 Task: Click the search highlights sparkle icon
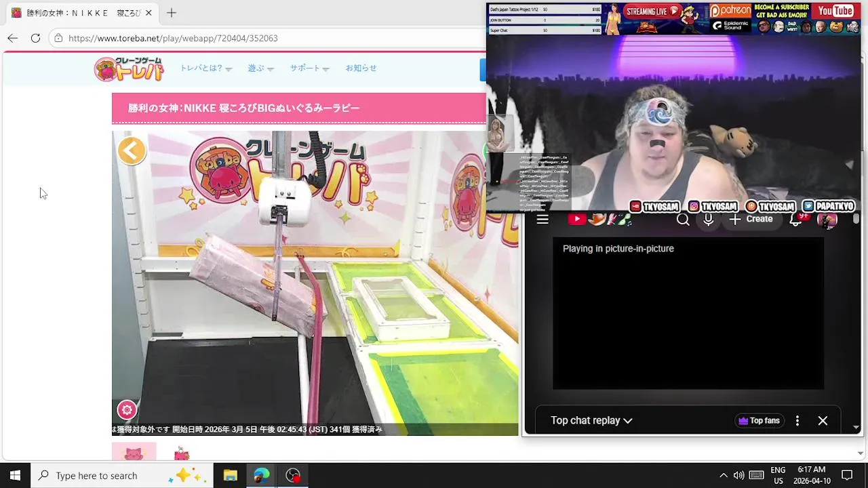[186, 475]
